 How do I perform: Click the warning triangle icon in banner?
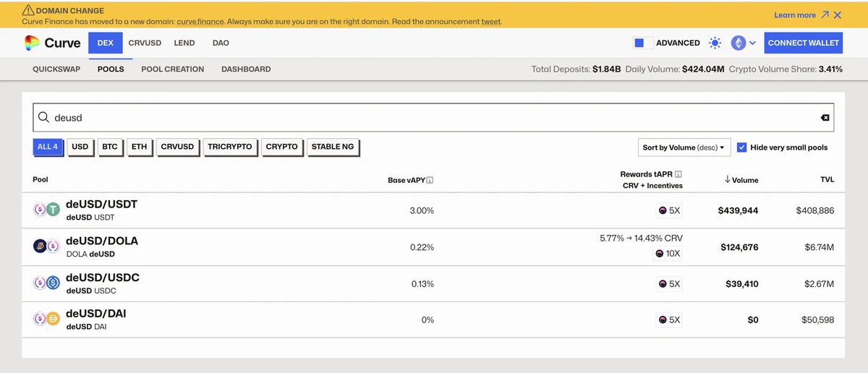tap(27, 10)
